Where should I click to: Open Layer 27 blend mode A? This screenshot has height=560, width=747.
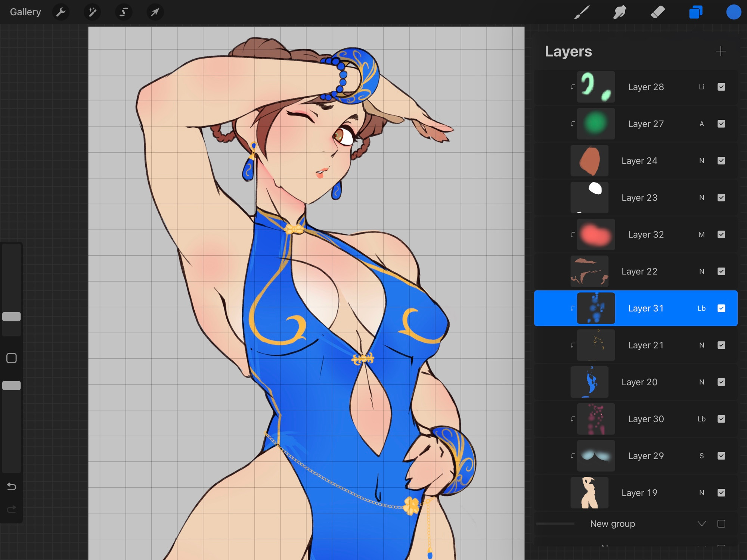point(701,124)
